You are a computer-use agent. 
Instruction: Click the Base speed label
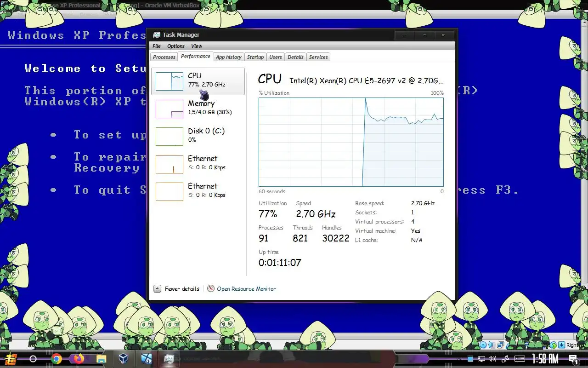(x=370, y=203)
